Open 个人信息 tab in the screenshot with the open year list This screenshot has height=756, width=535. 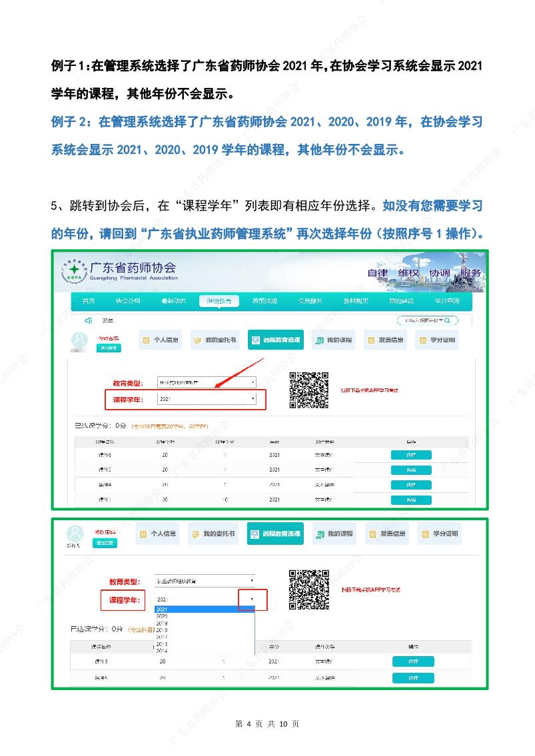tap(157, 534)
